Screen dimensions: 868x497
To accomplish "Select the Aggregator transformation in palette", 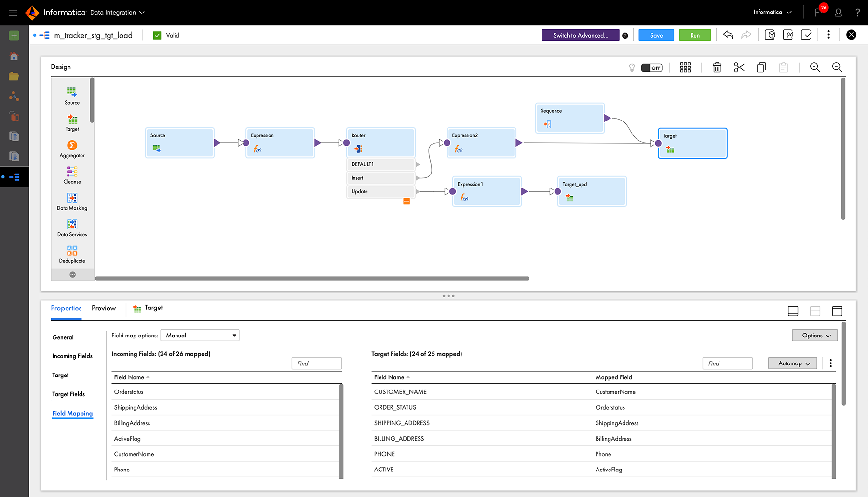I will click(x=72, y=148).
